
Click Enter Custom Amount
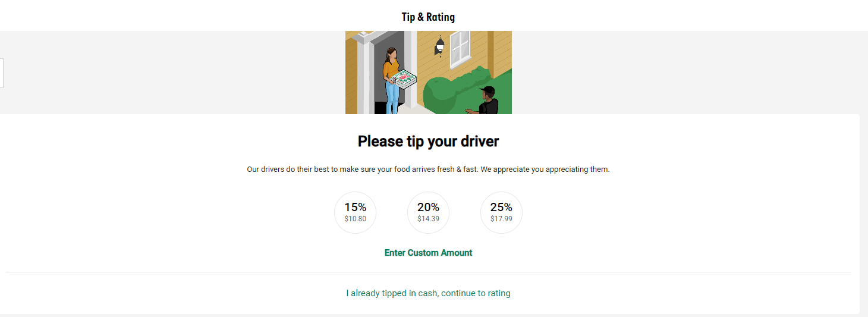[x=428, y=253]
